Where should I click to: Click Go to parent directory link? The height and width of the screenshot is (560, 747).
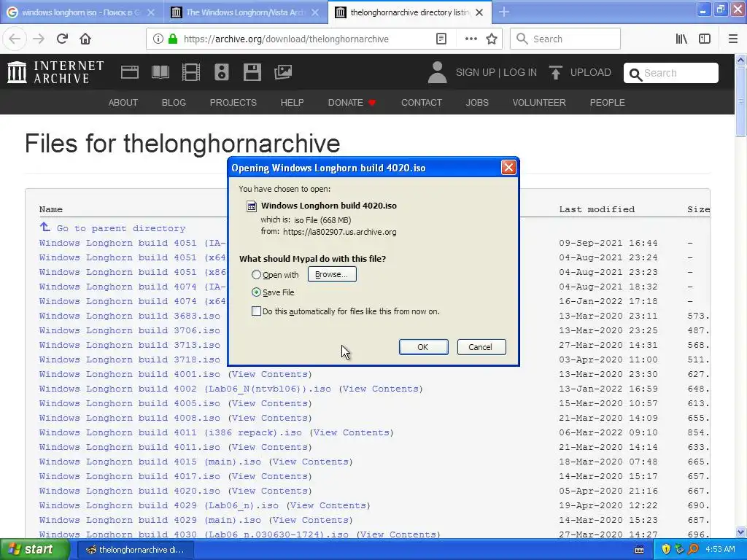click(x=120, y=228)
